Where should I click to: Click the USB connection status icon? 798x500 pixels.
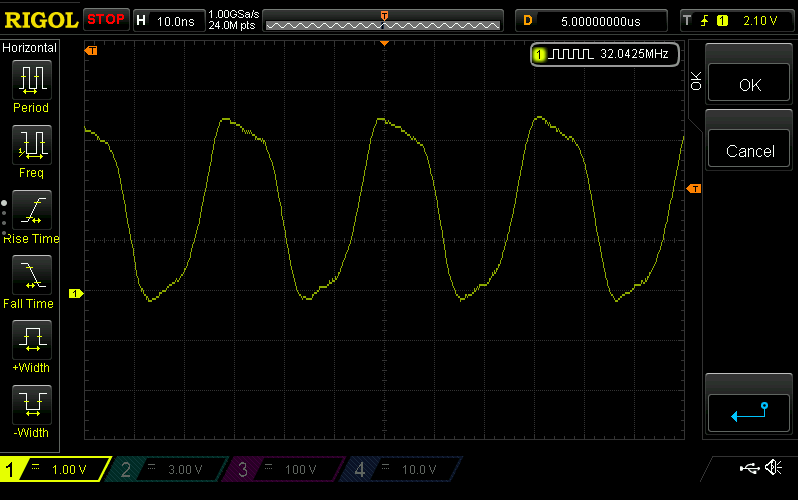point(749,467)
